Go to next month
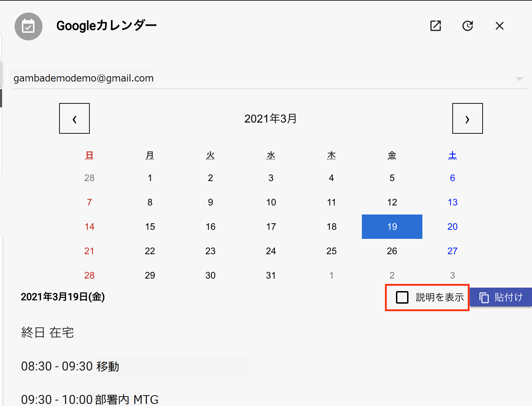Viewport: 532px width, 406px height. [x=467, y=118]
